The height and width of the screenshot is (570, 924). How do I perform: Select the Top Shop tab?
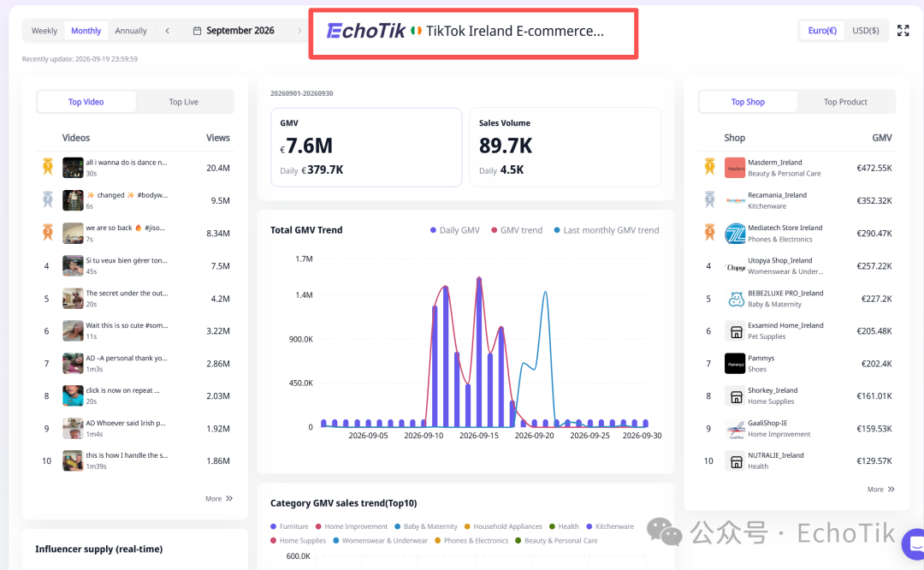[x=748, y=102]
